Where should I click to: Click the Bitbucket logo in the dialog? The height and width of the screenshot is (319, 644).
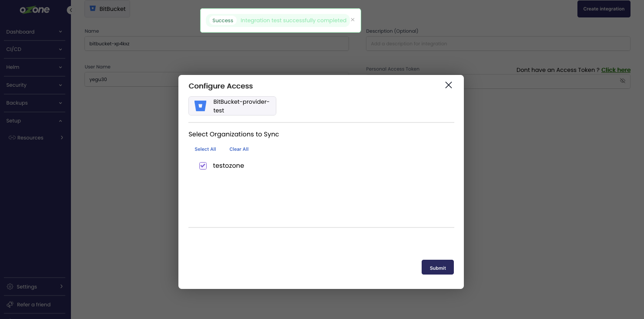[200, 106]
